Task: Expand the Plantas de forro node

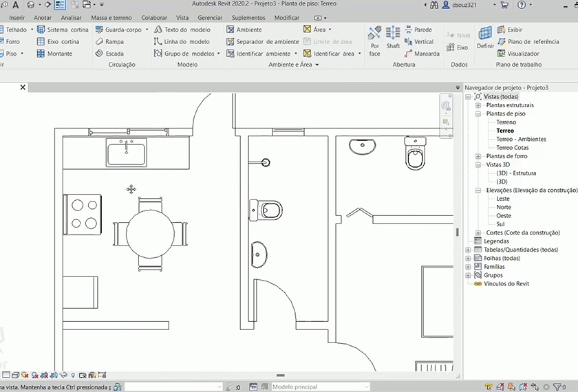Action: [x=478, y=156]
